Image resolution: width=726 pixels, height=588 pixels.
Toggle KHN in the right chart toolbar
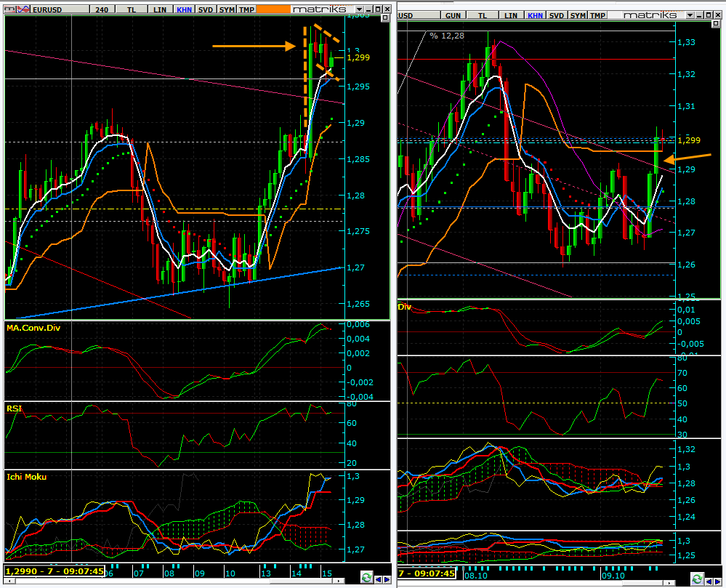(x=535, y=15)
